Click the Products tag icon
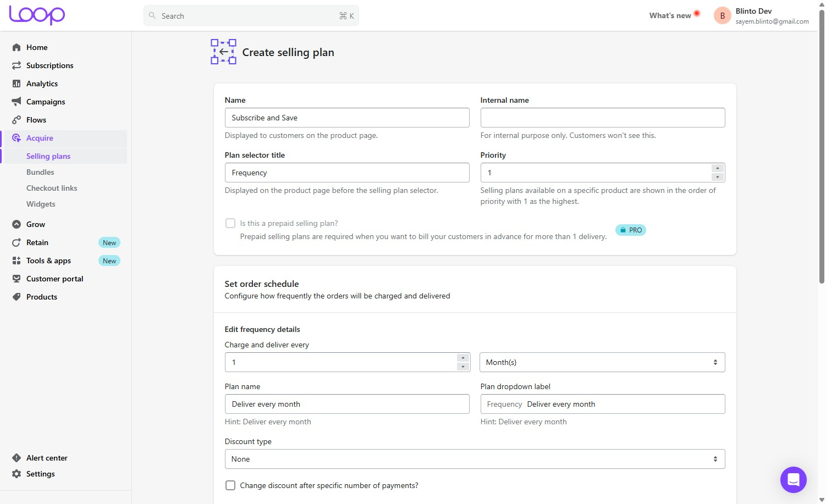This screenshot has width=826, height=504. click(x=16, y=297)
